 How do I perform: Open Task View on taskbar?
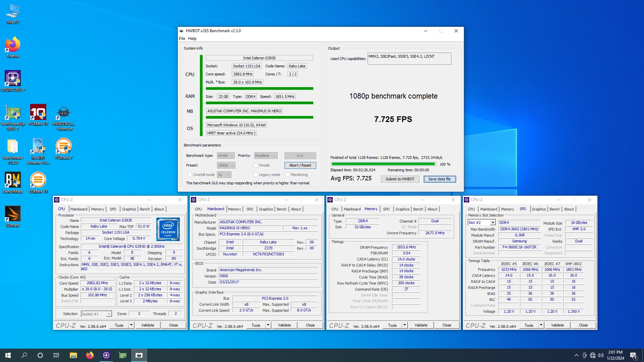coord(56,355)
